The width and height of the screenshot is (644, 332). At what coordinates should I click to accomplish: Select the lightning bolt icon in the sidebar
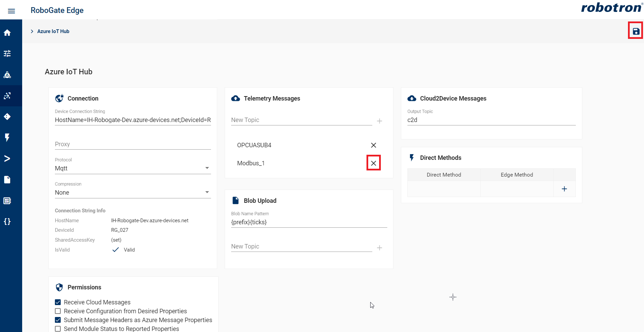[x=7, y=138]
